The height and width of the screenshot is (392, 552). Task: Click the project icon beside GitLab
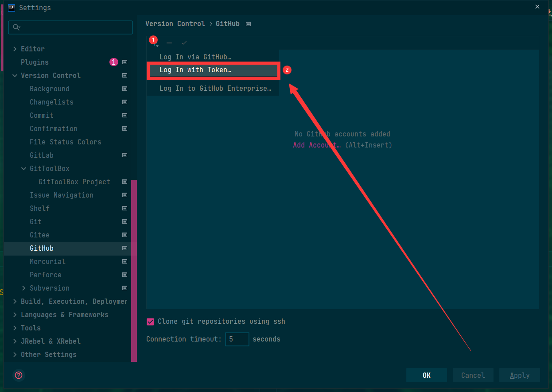[x=125, y=155]
